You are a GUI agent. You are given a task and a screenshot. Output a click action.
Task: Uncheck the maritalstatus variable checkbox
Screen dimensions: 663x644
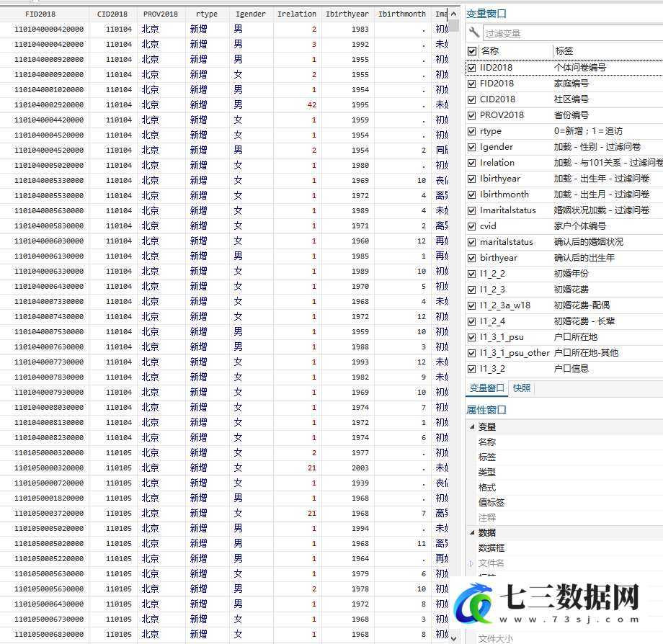(472, 242)
